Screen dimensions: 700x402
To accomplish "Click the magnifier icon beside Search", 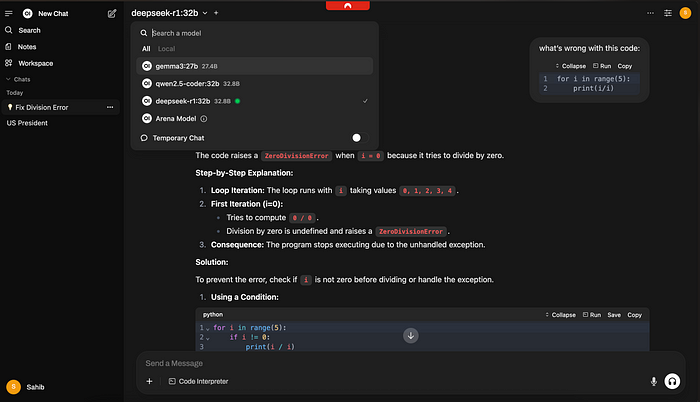I will click(x=8, y=30).
